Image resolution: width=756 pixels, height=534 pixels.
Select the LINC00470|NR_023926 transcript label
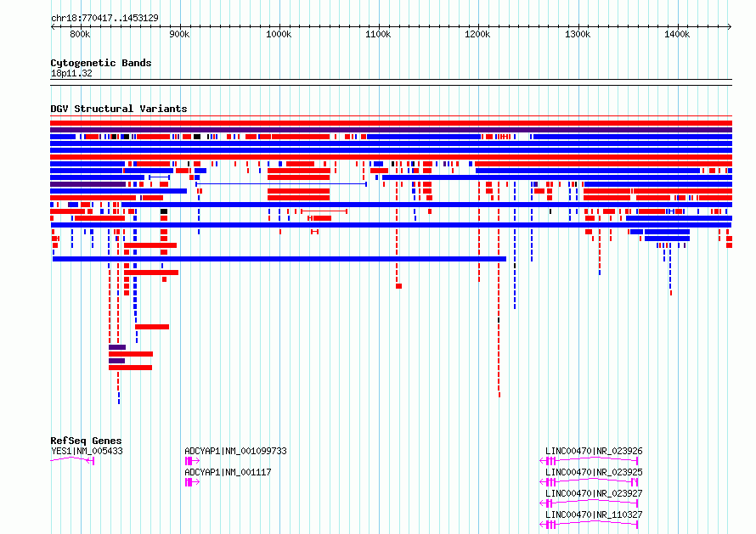(x=594, y=451)
